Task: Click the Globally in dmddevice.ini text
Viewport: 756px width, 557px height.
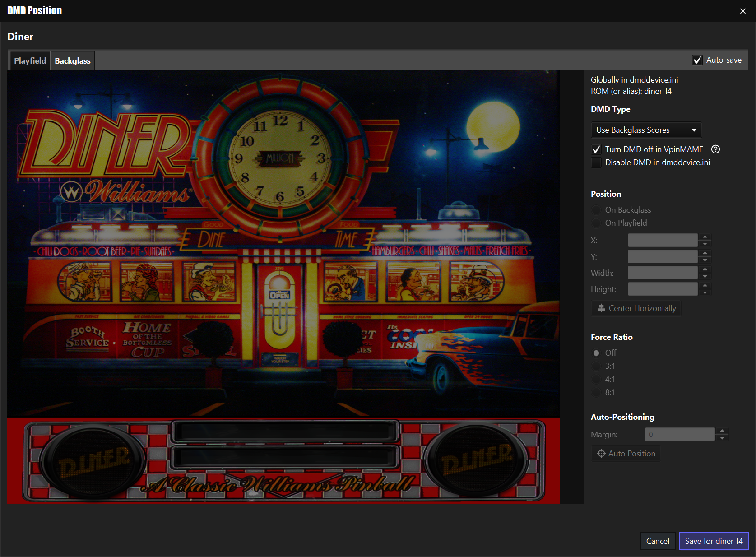Action: pyautogui.click(x=634, y=80)
